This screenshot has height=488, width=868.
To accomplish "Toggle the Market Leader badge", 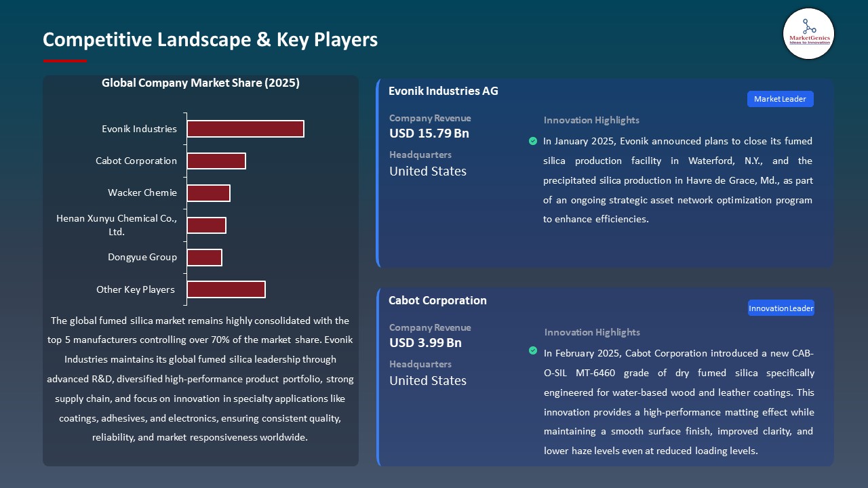I will coord(780,98).
